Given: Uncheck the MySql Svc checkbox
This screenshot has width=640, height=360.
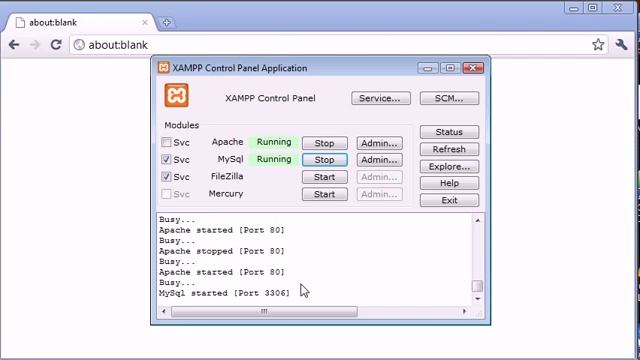Looking at the screenshot, I should (166, 159).
